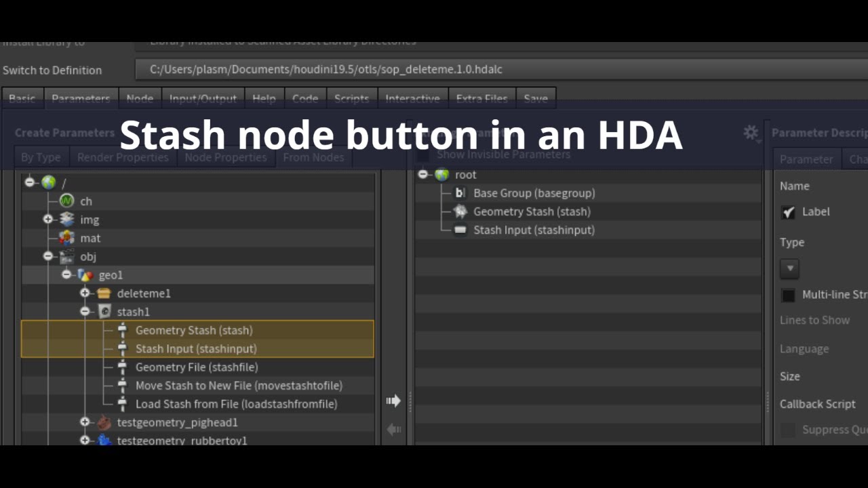Select Base Group (basegroup) in existing parameters
868x488 pixels.
(534, 193)
